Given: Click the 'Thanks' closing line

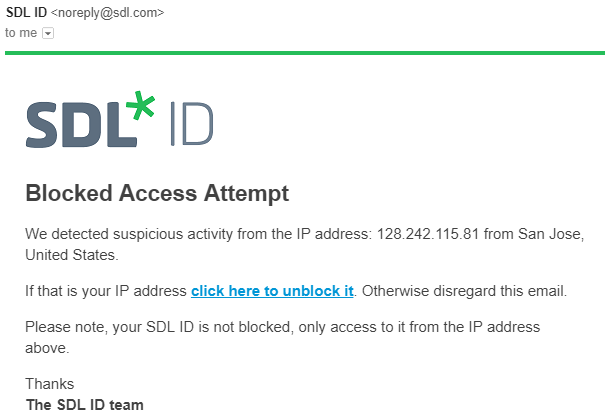Looking at the screenshot, I should [49, 384].
